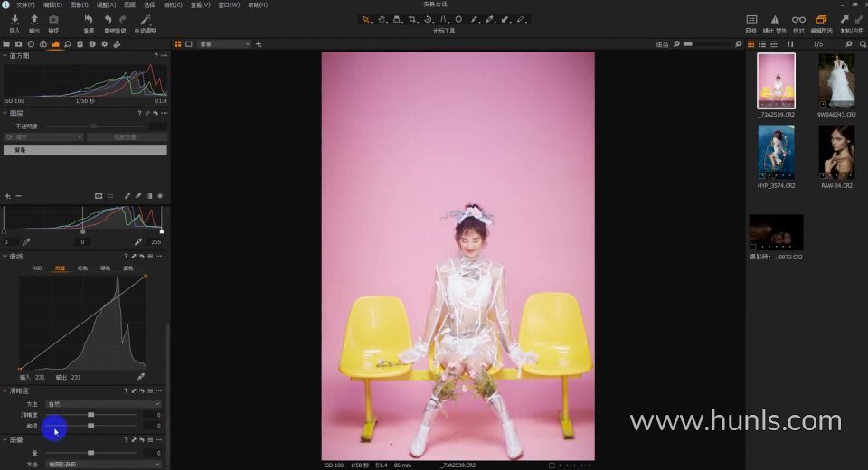This screenshot has height=470, width=868.
Task: Switch viewer to single-image view mode
Action: coord(189,43)
